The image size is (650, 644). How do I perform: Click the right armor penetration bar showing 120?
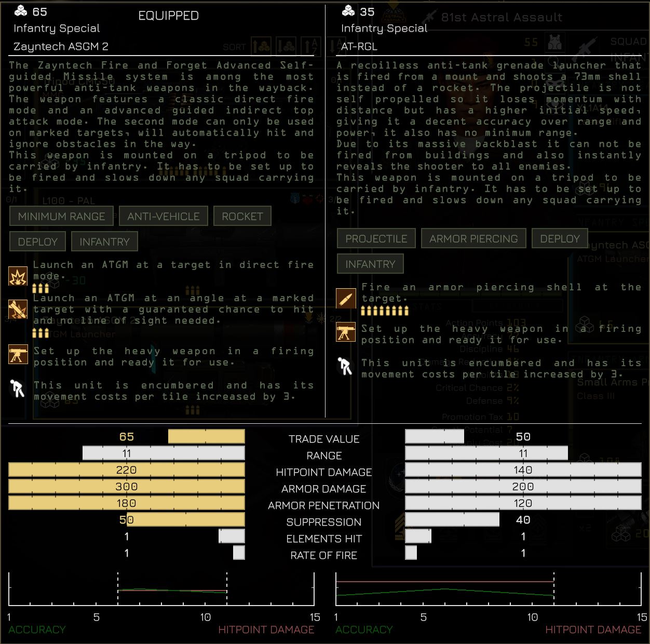pyautogui.click(x=523, y=503)
